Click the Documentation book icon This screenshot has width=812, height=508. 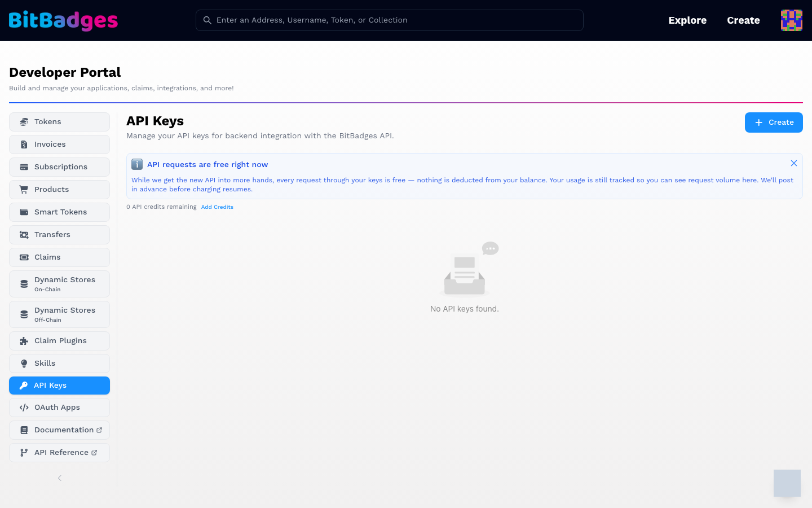[x=24, y=430]
